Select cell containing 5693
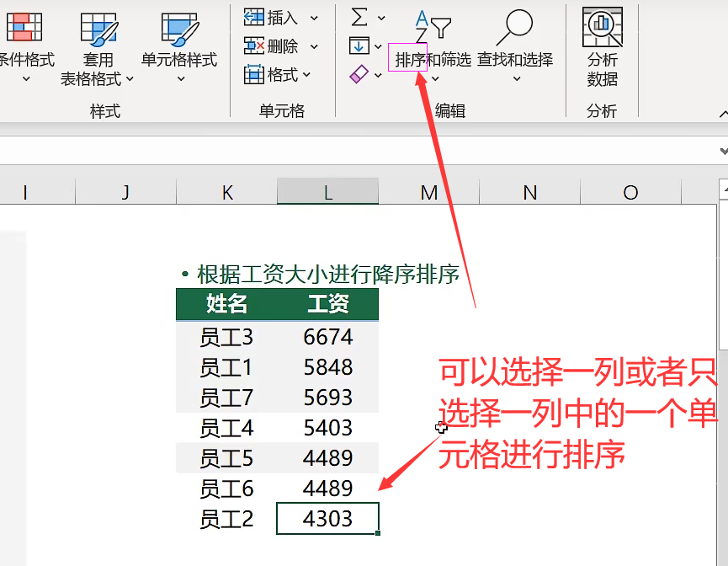728x566 pixels. tap(327, 398)
